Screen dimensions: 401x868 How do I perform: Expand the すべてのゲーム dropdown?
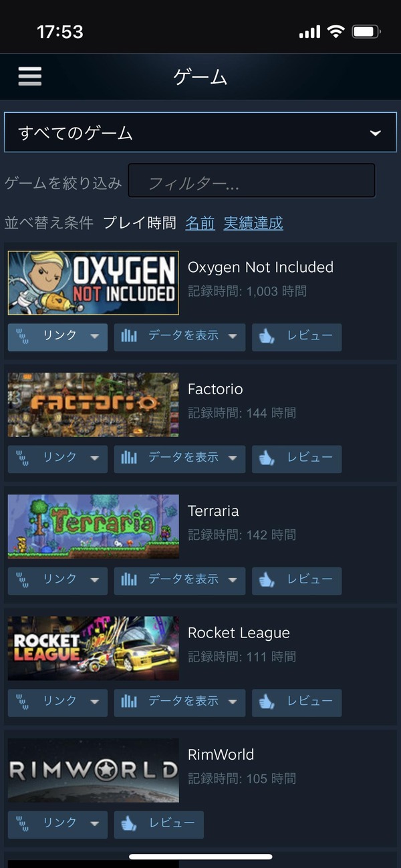coord(200,133)
